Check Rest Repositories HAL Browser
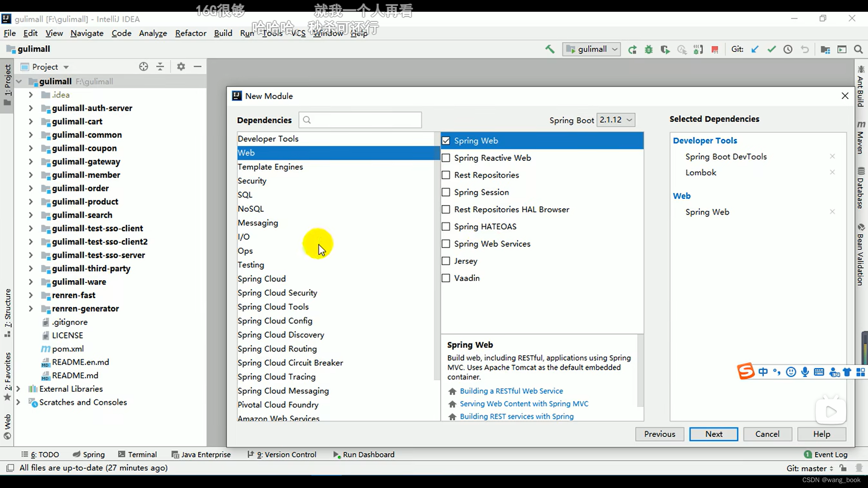 [x=446, y=209]
